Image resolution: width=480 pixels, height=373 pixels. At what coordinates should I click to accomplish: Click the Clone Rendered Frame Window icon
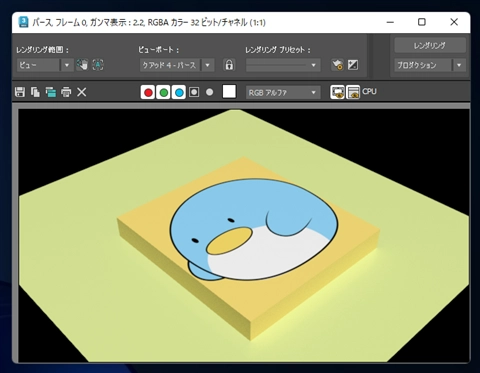(51, 92)
